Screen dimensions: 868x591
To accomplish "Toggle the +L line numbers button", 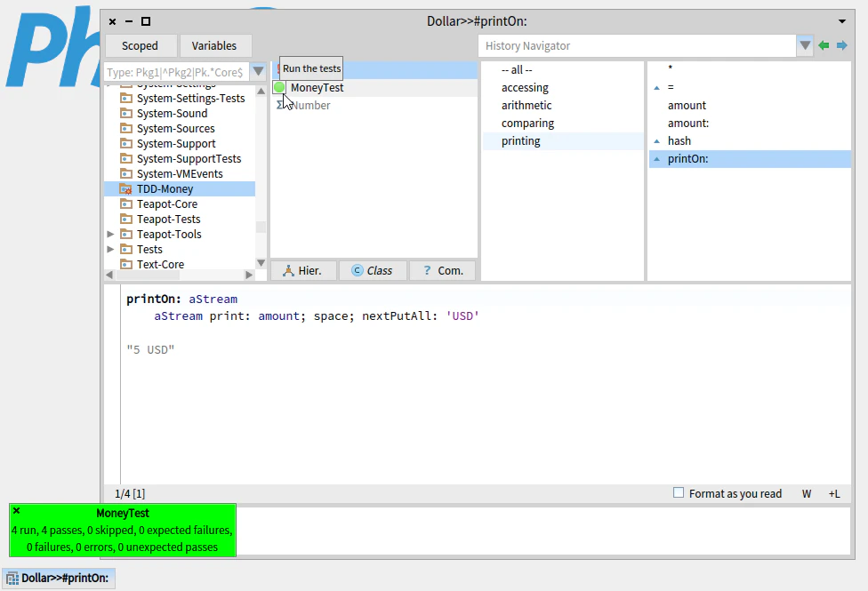I will coord(834,493).
